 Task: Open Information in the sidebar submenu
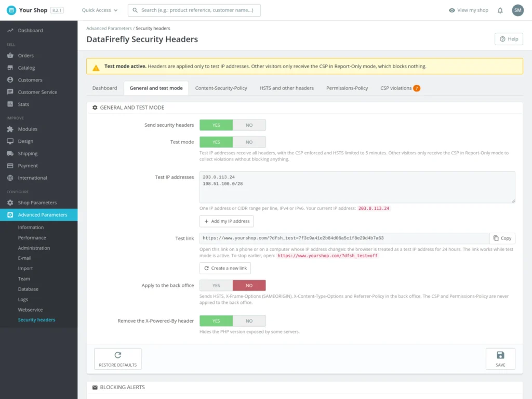click(x=31, y=228)
